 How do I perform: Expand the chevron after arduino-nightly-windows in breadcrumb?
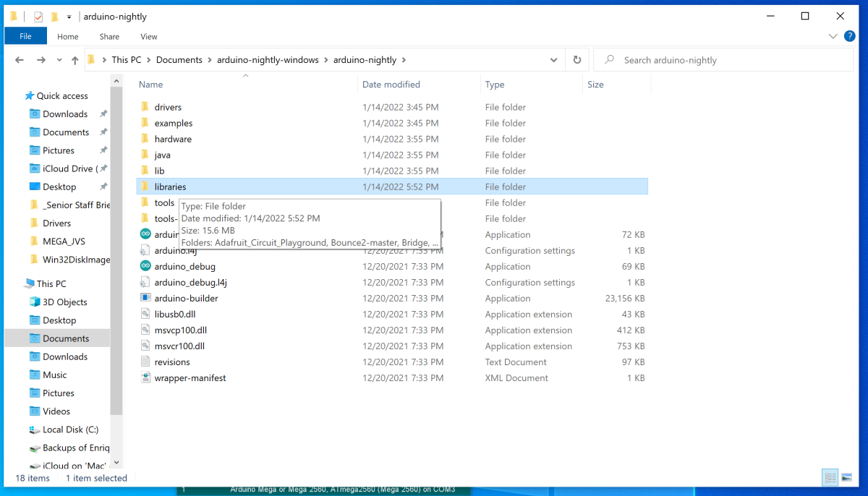pos(326,60)
